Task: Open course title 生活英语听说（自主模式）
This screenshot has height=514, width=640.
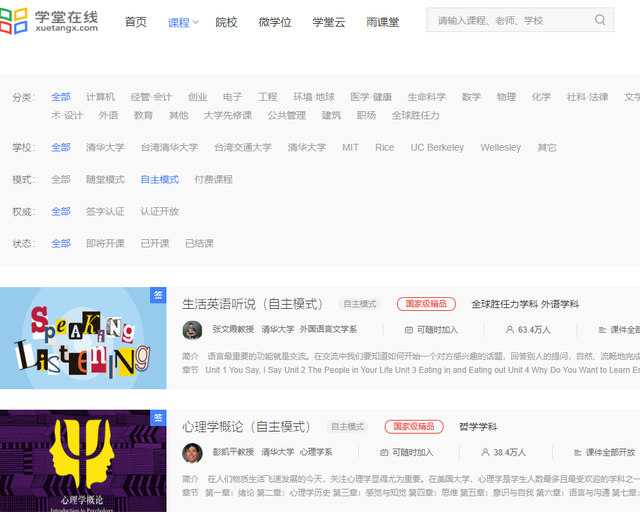Action: [253, 304]
